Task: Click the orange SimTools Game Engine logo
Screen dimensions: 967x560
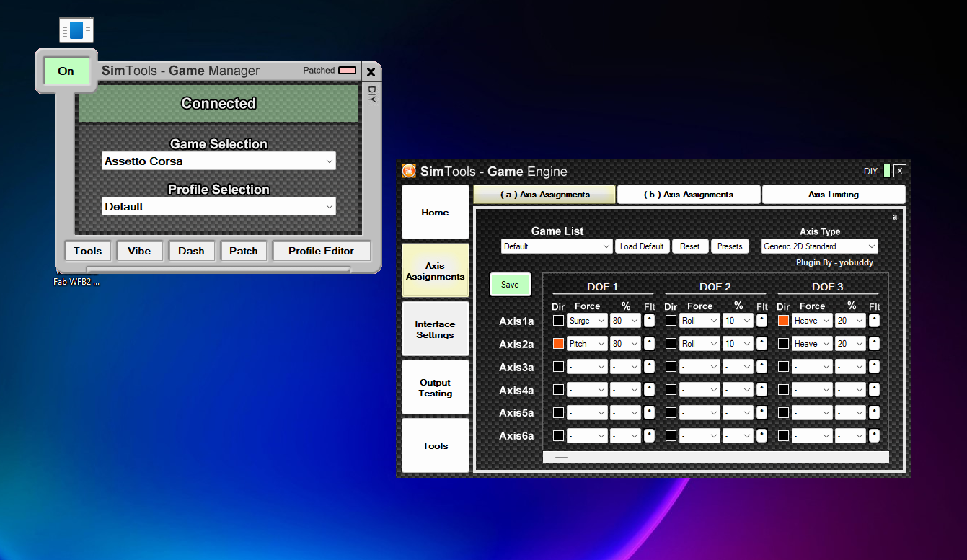Action: (x=409, y=172)
